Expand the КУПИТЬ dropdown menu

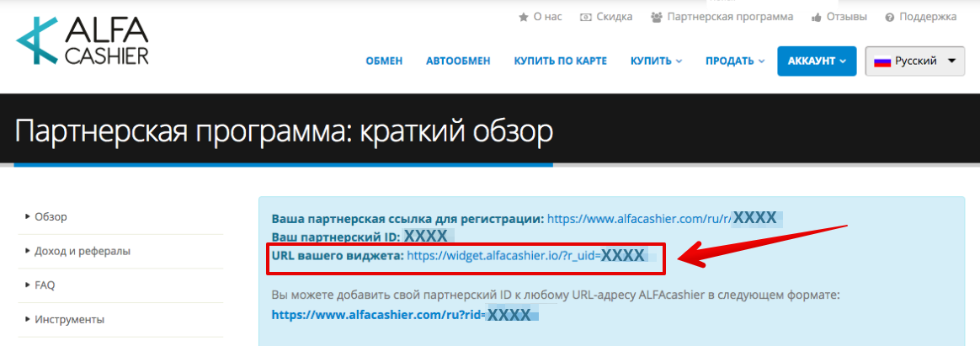coord(656,61)
